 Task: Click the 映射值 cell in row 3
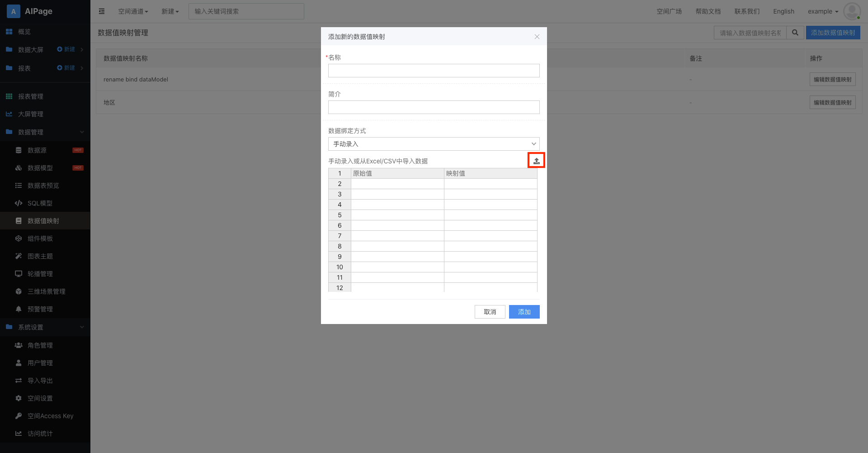491,194
